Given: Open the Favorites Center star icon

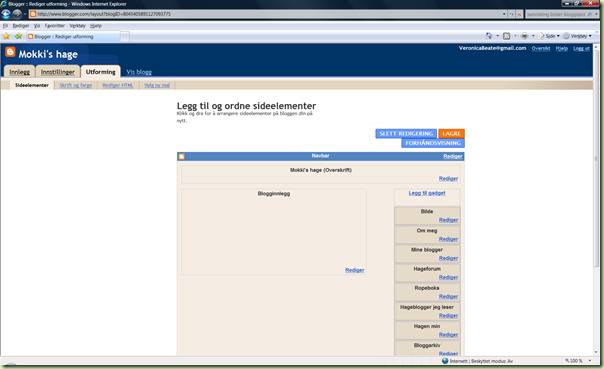Looking at the screenshot, I should point(7,36).
